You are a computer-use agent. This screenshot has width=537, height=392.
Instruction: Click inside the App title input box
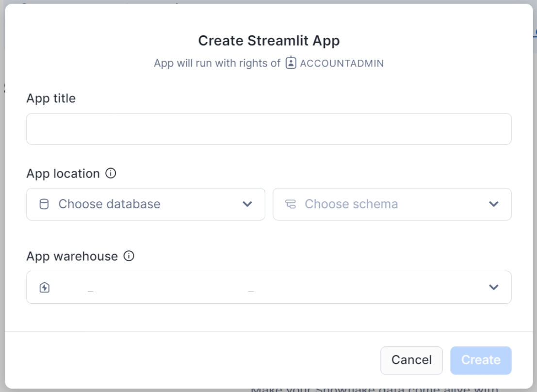[x=268, y=129]
